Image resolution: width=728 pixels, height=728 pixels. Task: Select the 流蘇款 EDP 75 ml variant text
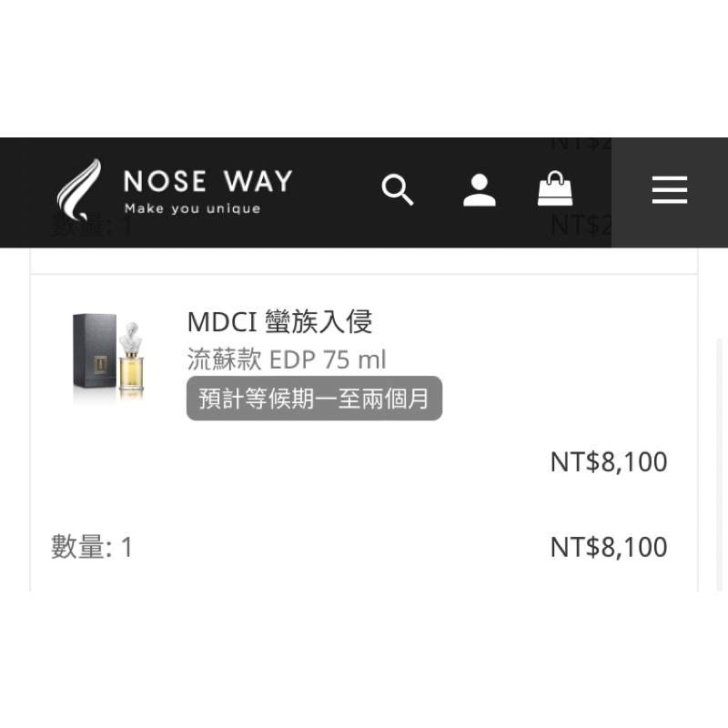(287, 359)
